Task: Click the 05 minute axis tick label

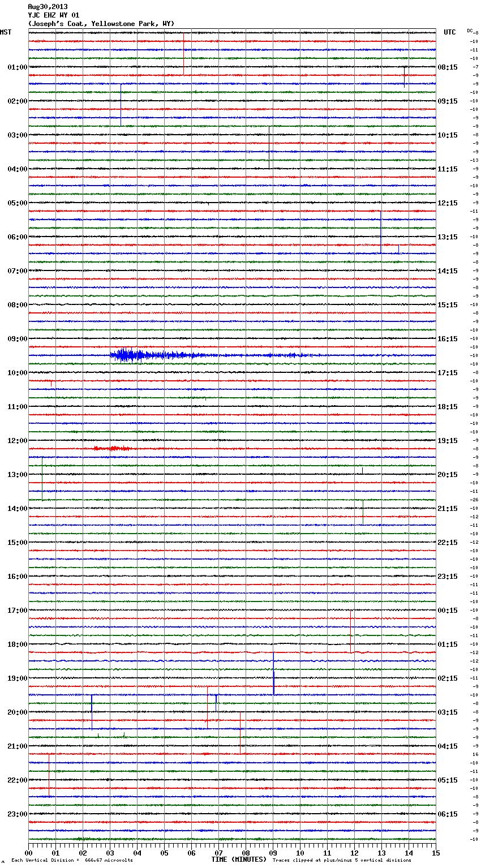Action: tap(164, 853)
